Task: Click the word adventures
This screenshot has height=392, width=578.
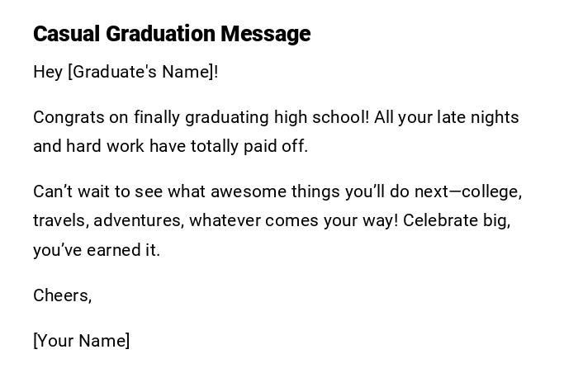Action: (138, 220)
